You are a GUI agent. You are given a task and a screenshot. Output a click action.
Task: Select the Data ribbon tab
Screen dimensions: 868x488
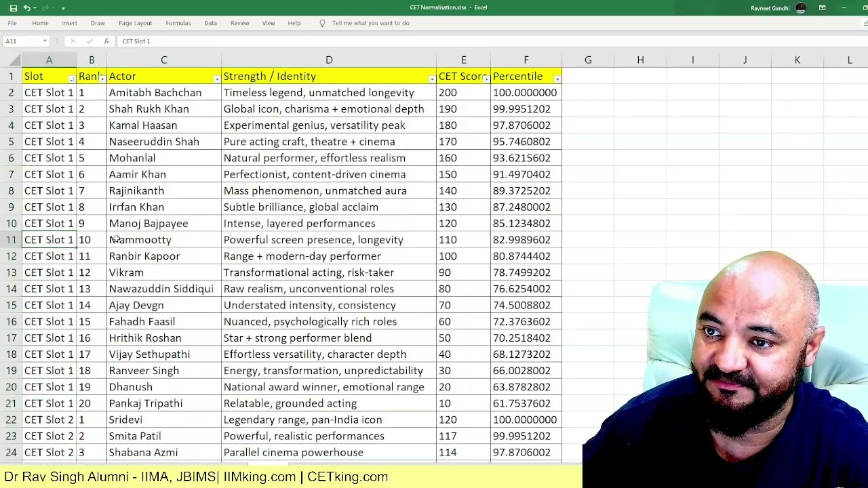(x=210, y=23)
